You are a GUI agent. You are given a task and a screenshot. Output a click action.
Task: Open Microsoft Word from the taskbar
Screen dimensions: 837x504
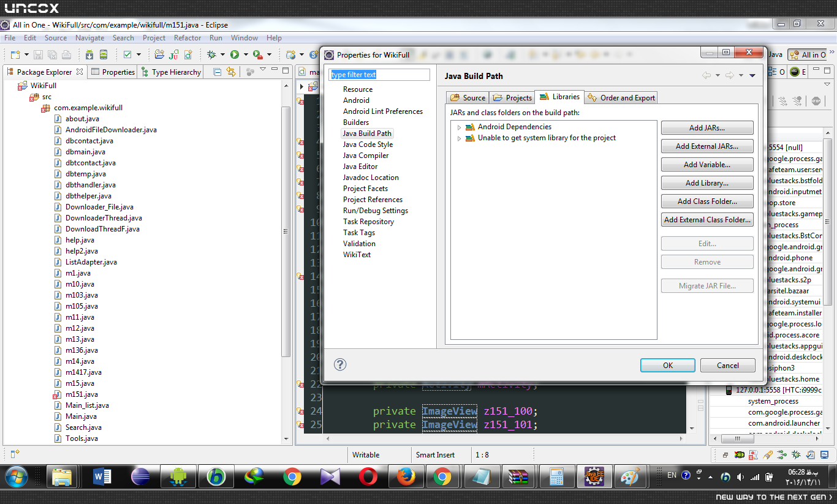pyautogui.click(x=102, y=476)
